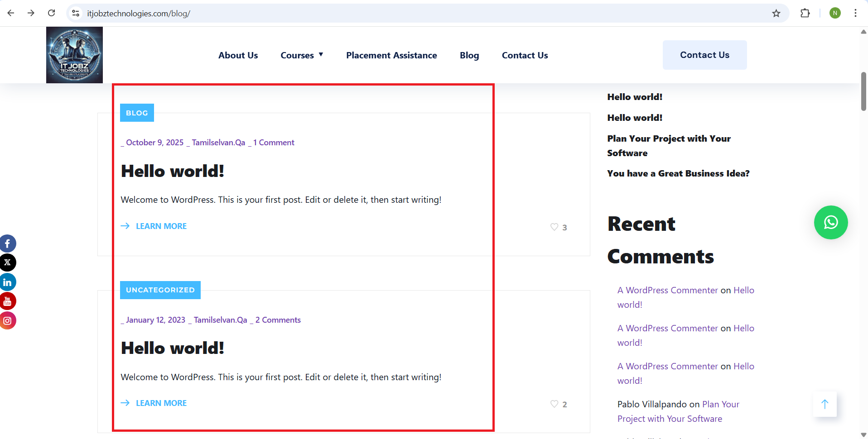
Task: Click the browser address bar URL
Action: coord(139,14)
